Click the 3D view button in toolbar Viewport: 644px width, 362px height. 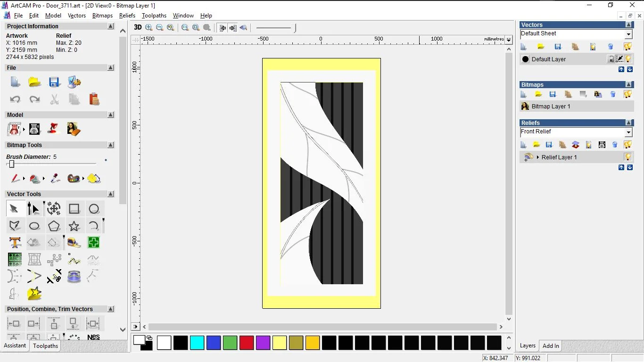[x=138, y=27]
